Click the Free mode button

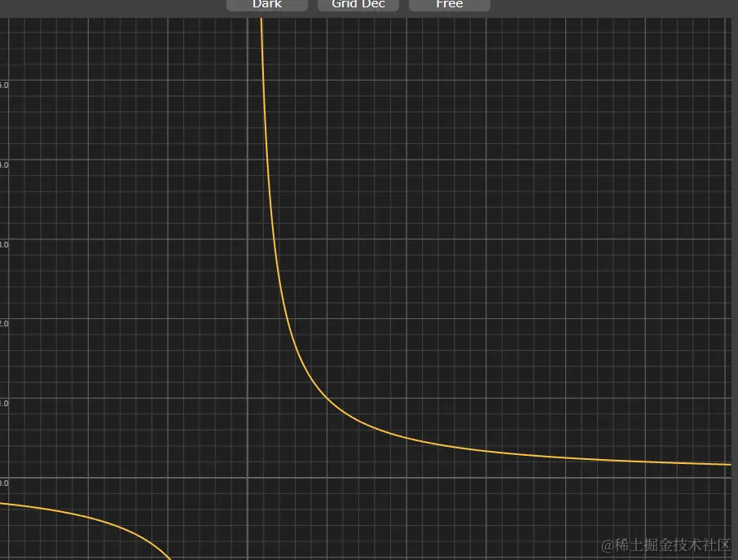pos(450,5)
